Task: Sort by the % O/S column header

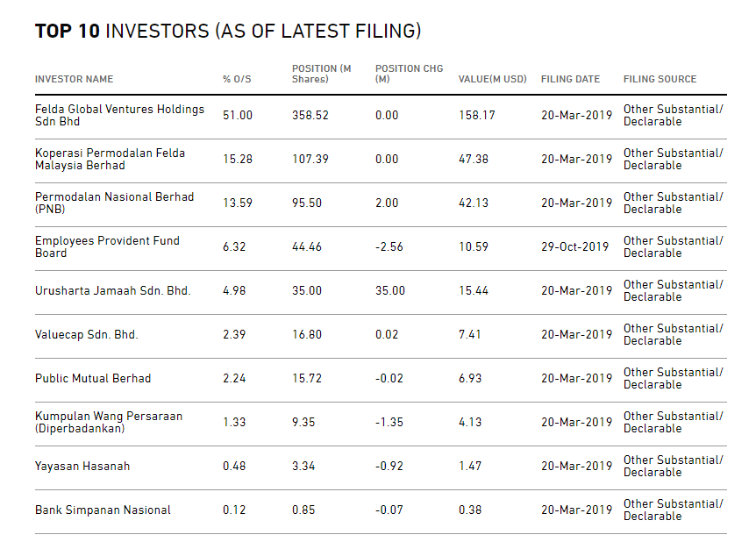Action: [237, 79]
